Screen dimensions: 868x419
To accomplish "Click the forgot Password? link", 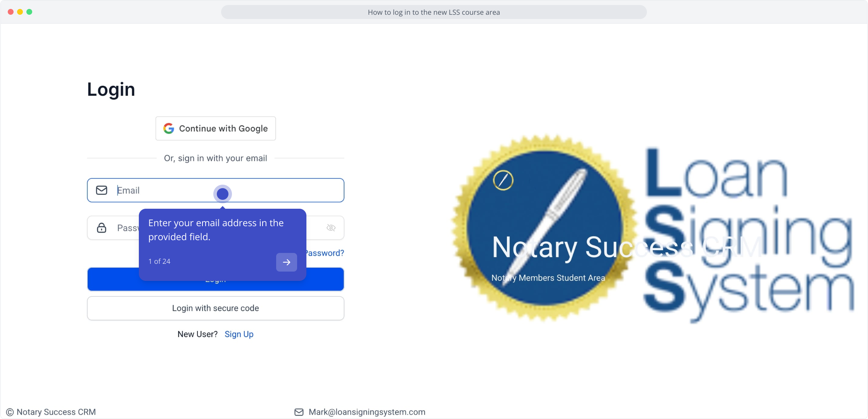I will coord(325,253).
